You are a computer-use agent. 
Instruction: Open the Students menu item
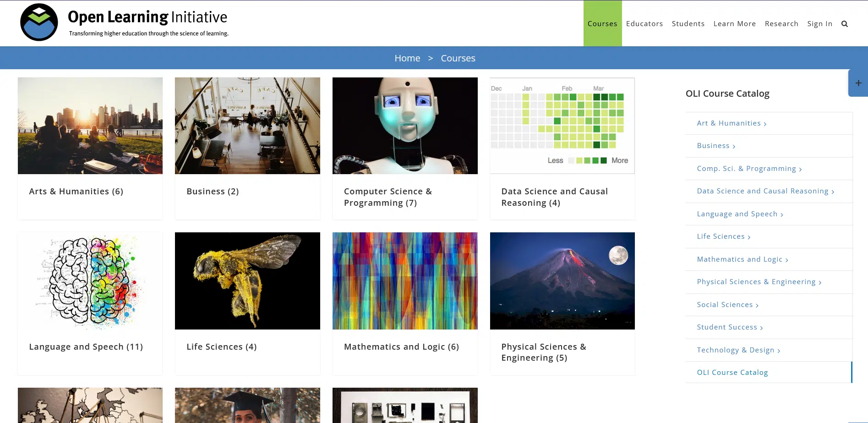click(688, 23)
